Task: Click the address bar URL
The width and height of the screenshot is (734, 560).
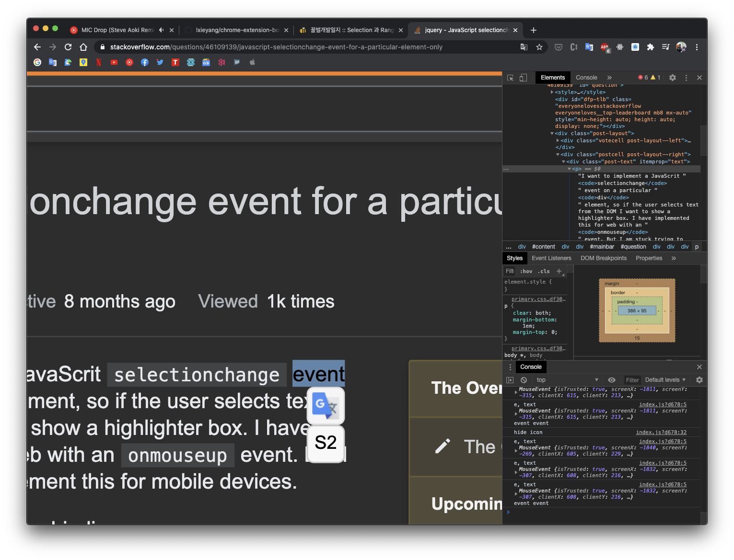Action: pyautogui.click(x=276, y=47)
